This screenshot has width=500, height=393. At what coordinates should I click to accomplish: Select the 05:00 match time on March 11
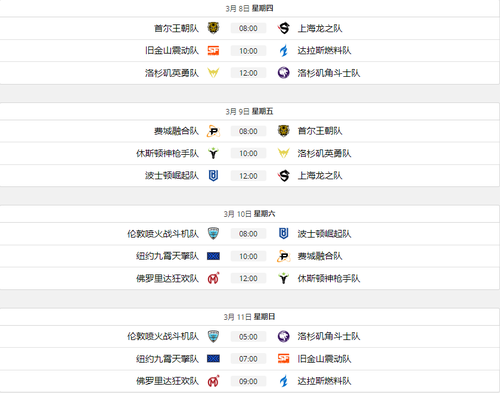coord(248,337)
